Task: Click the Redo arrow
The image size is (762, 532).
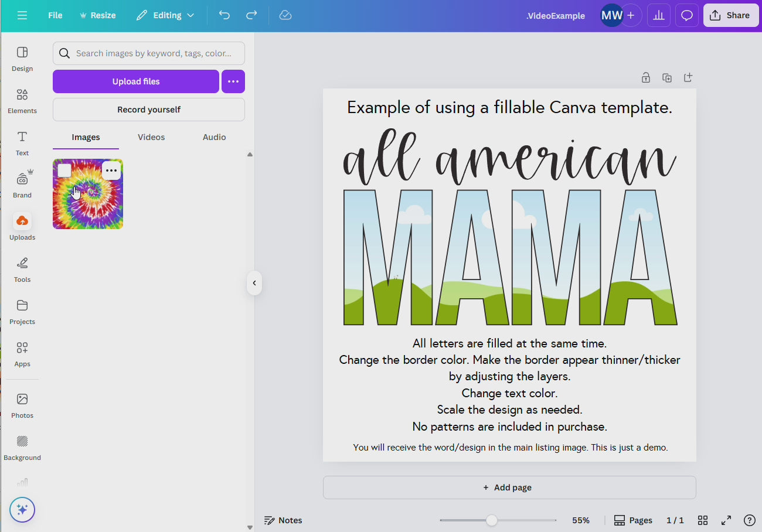Action: (x=251, y=15)
